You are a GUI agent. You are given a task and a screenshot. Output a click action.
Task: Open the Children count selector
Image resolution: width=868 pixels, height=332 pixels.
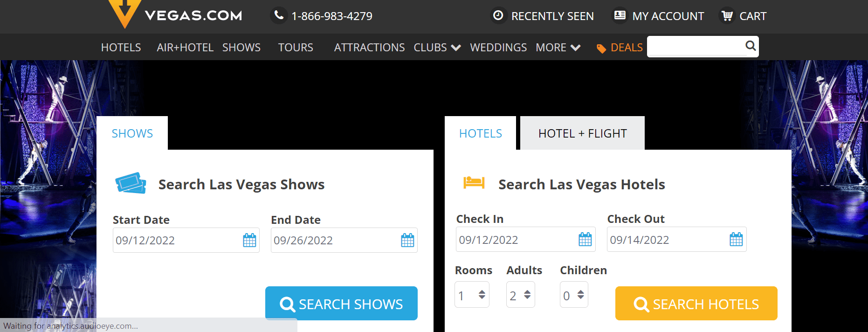coord(574,295)
